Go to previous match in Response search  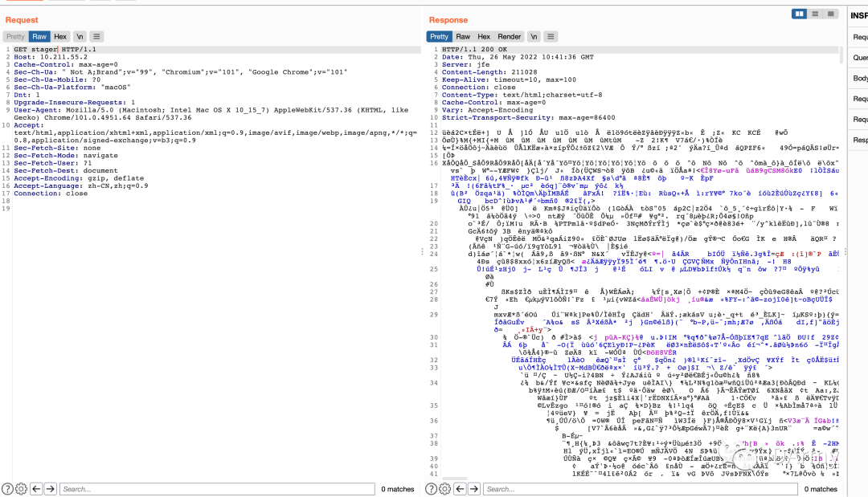pos(460,489)
